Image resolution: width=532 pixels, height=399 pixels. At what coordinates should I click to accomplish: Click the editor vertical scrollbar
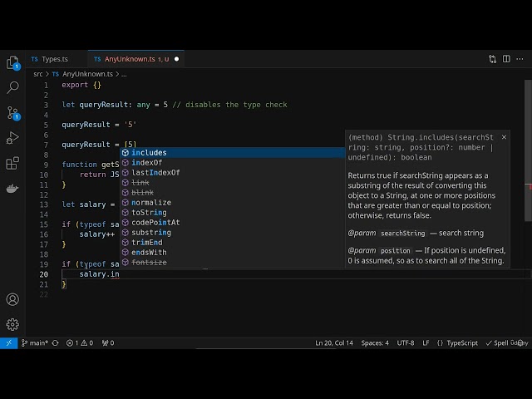pos(528,151)
